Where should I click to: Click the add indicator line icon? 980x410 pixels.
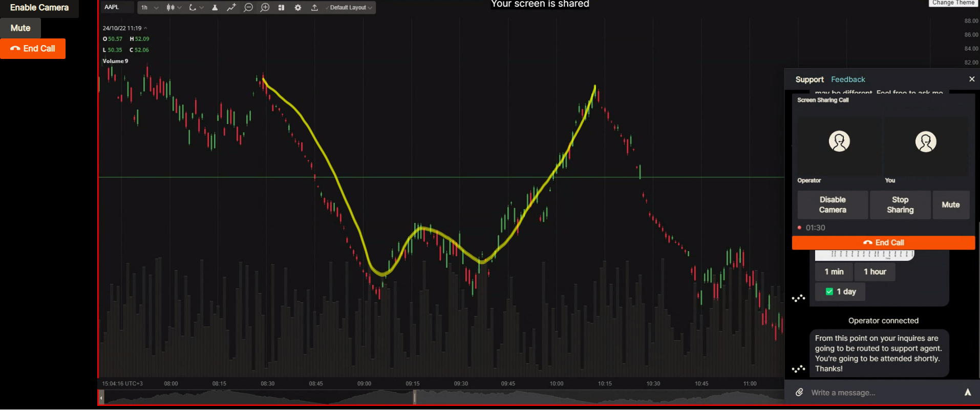coord(231,8)
